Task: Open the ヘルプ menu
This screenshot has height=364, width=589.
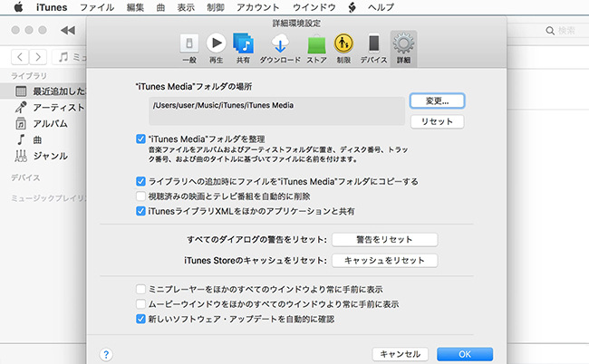Action: [x=381, y=7]
